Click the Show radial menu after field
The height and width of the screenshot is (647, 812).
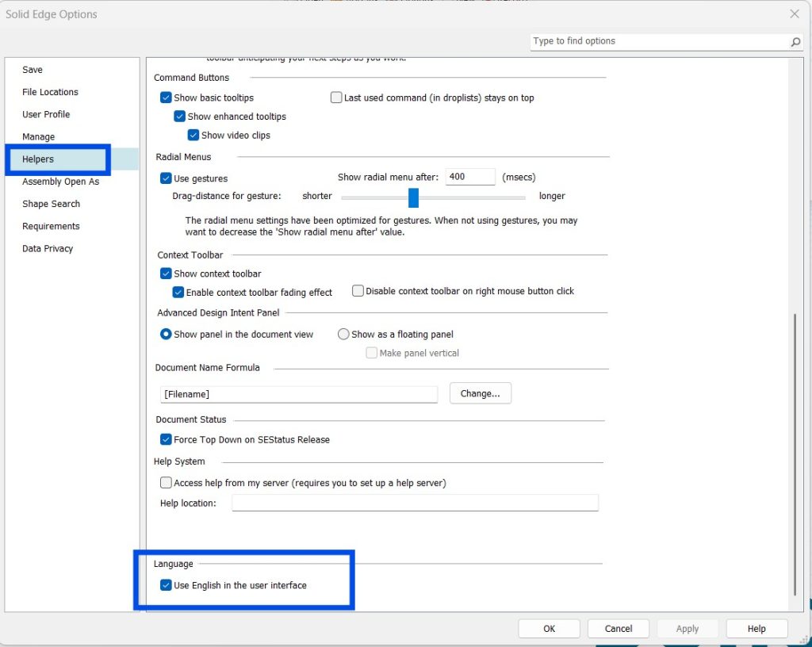pos(469,177)
